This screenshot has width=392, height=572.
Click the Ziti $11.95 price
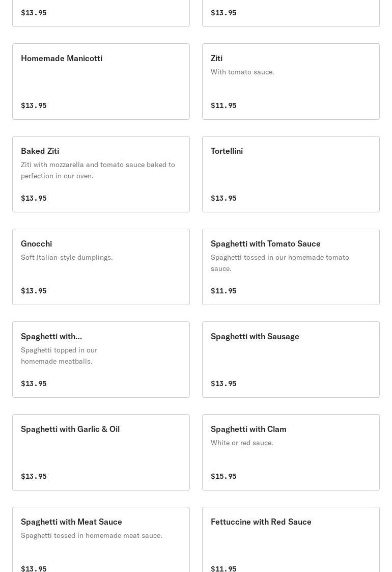click(223, 105)
